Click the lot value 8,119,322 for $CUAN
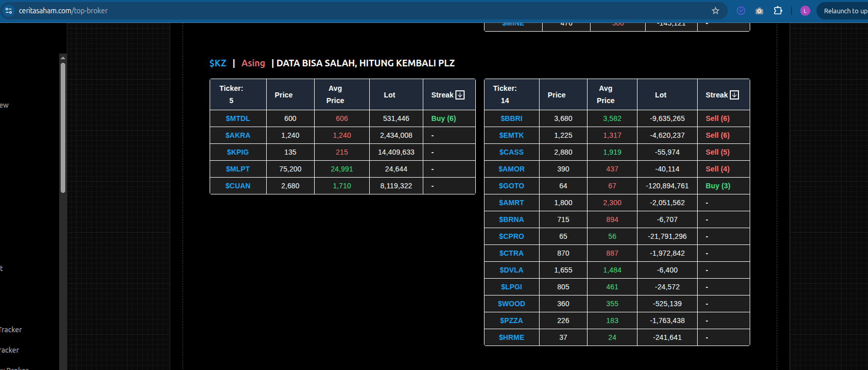This screenshot has width=868, height=370. coord(396,186)
